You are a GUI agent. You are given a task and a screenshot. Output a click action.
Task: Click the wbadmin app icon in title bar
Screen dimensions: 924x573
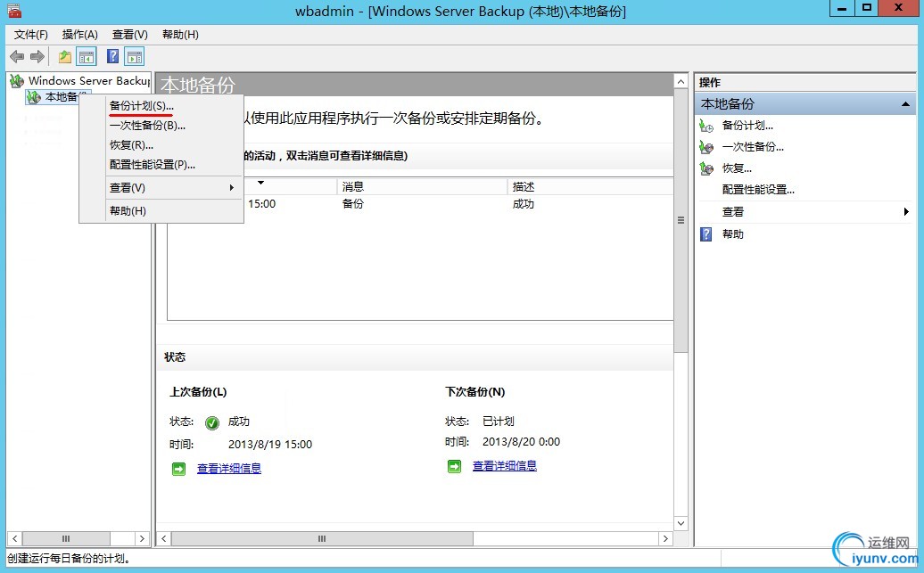coord(14,11)
